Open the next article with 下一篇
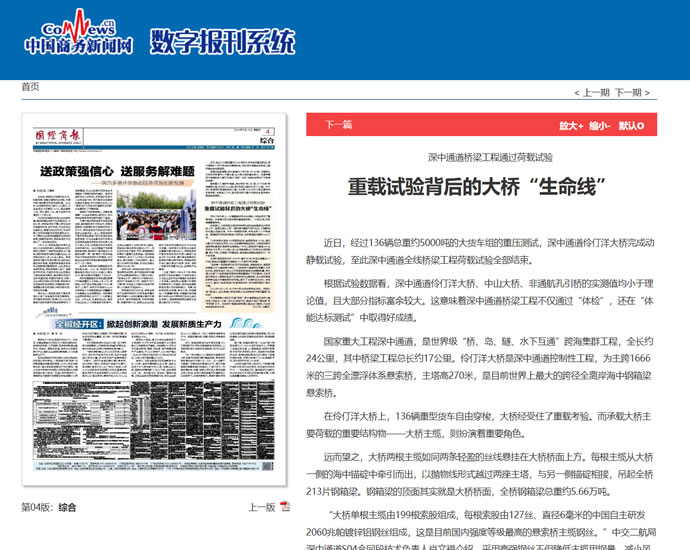Viewport: 690px width, 550px height. [339, 126]
